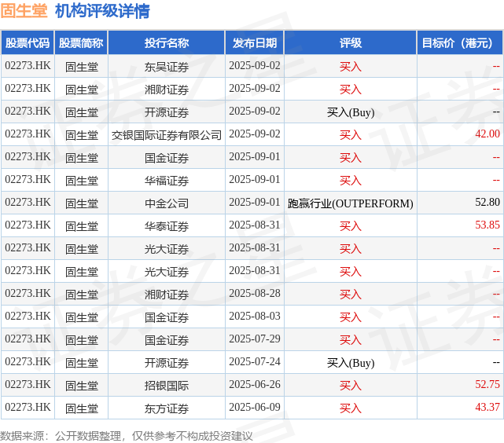Click the date in 东吴证券 row
The image size is (504, 443).
[x=255, y=65]
